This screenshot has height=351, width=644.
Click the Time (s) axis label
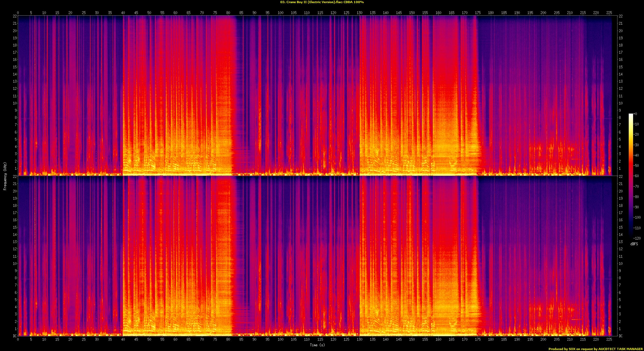point(317,345)
